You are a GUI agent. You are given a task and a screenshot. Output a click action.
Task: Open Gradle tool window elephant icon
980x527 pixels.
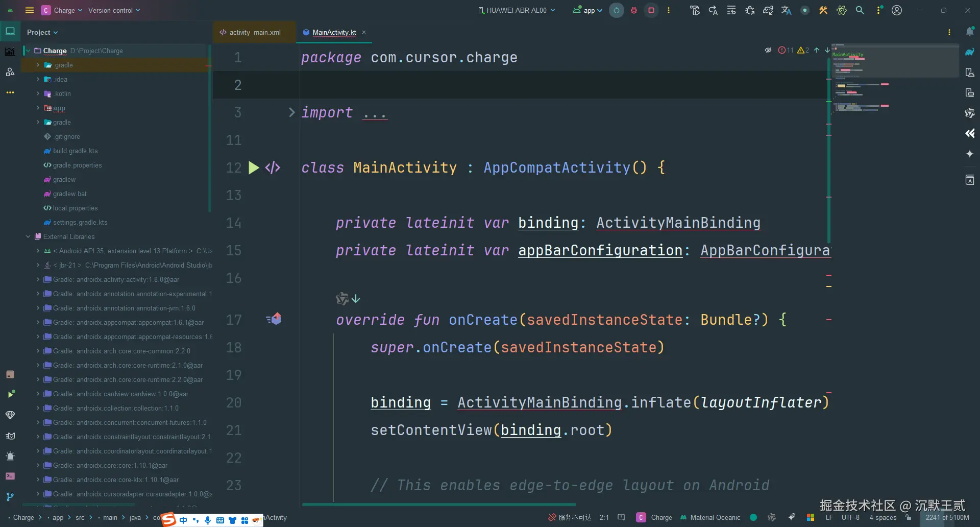[970, 52]
